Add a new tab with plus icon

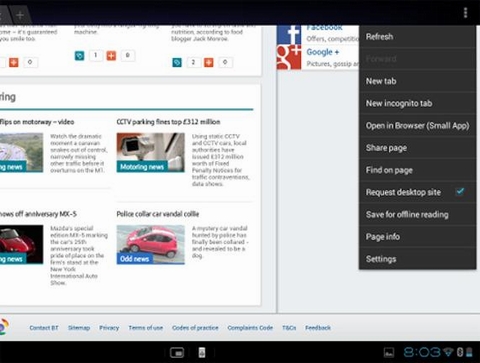coord(20,15)
